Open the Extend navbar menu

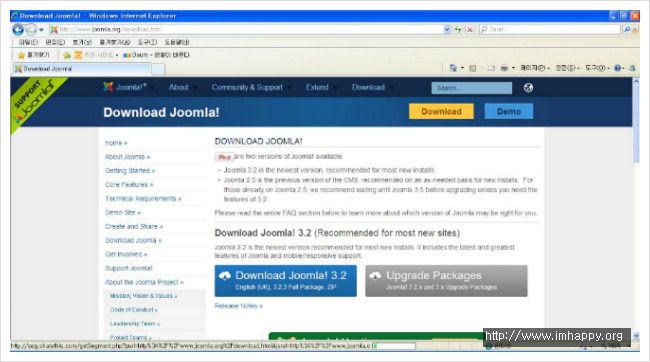tap(317, 87)
